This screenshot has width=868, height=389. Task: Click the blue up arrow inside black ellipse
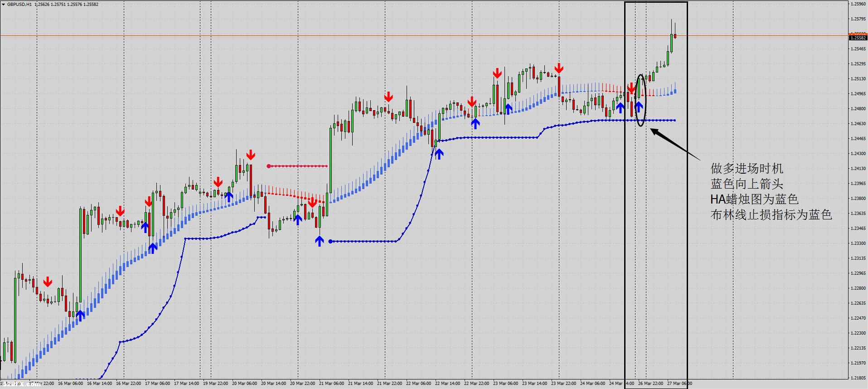[639, 107]
